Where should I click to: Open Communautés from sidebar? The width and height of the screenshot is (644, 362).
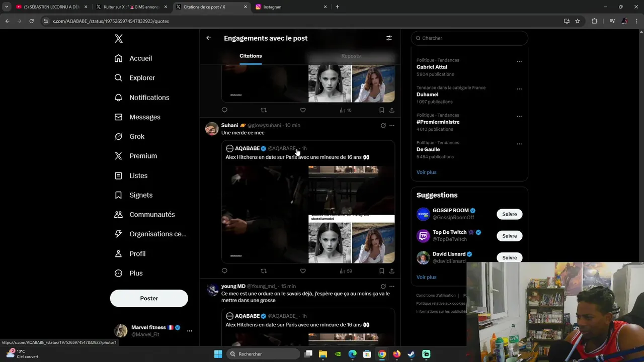click(144, 215)
